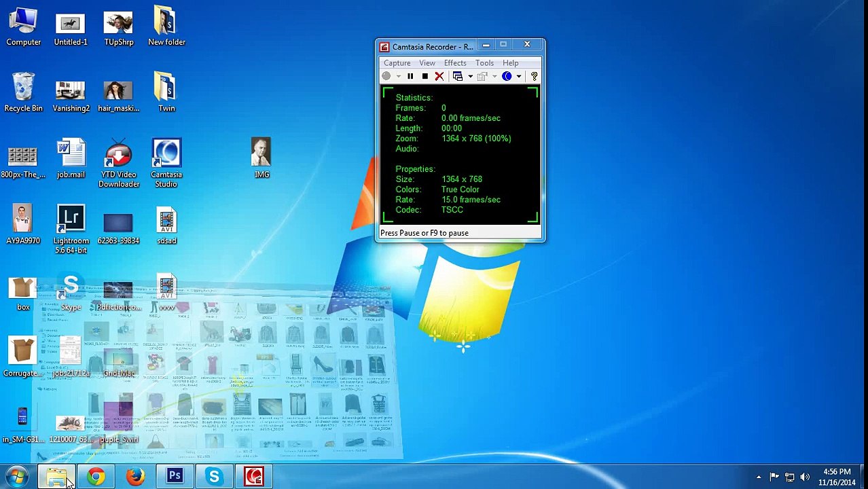Select the Camtasia Studio desktop shortcut

pyautogui.click(x=166, y=162)
